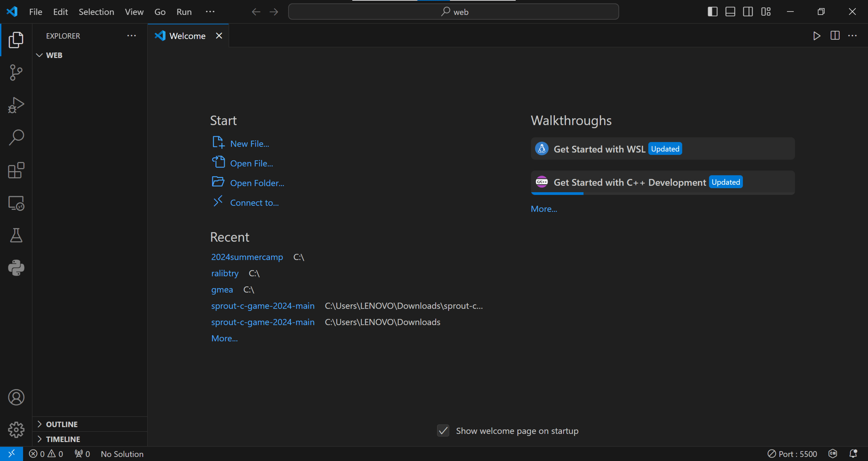The width and height of the screenshot is (868, 461).
Task: Click the Manage gear icon
Action: point(16,430)
